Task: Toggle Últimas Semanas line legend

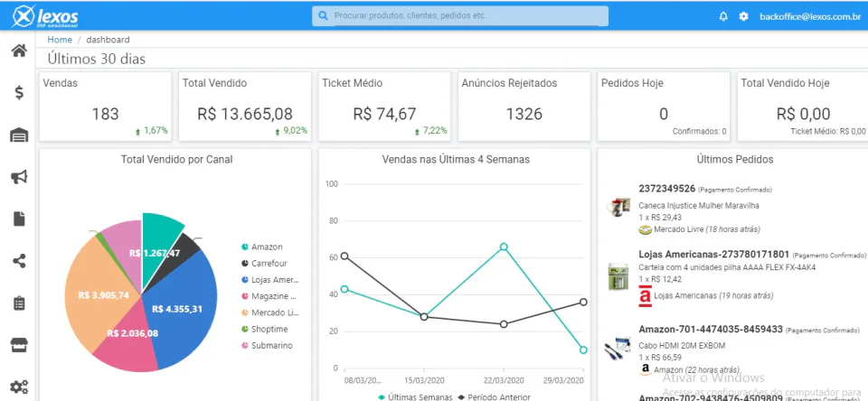Action: click(415, 396)
